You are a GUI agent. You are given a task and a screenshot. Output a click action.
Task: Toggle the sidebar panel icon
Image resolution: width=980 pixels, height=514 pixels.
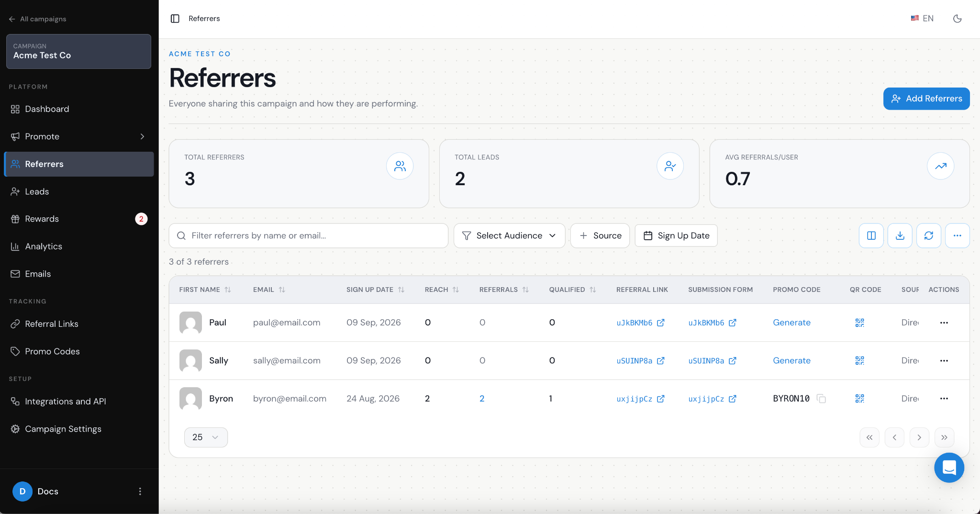175,19
